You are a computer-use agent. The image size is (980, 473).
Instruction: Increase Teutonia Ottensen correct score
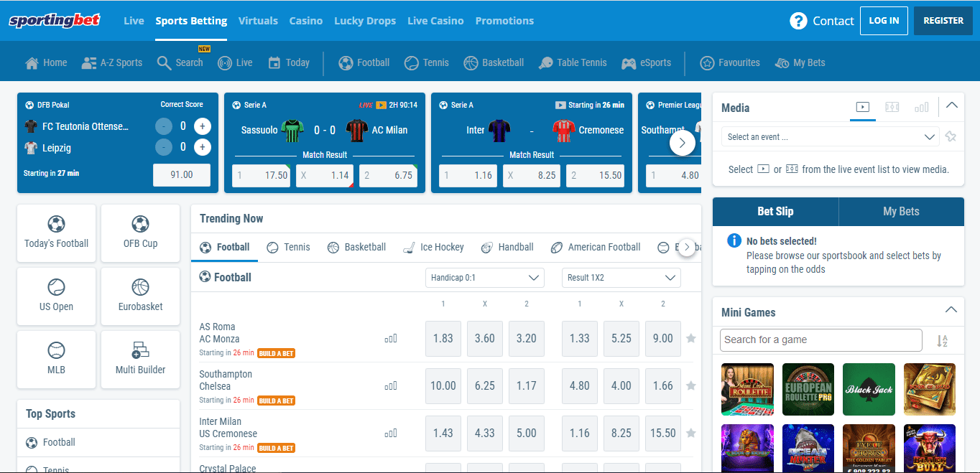point(203,126)
